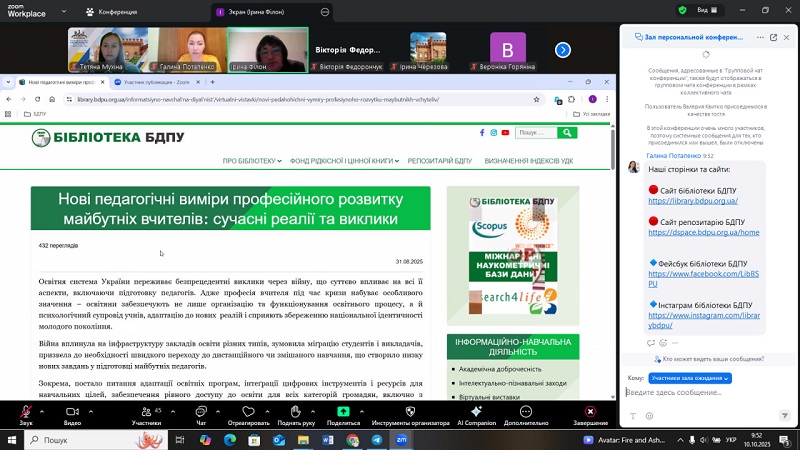This screenshot has width=800, height=450.
Task: Unmute the microphone (Звук) button
Action: (26, 411)
